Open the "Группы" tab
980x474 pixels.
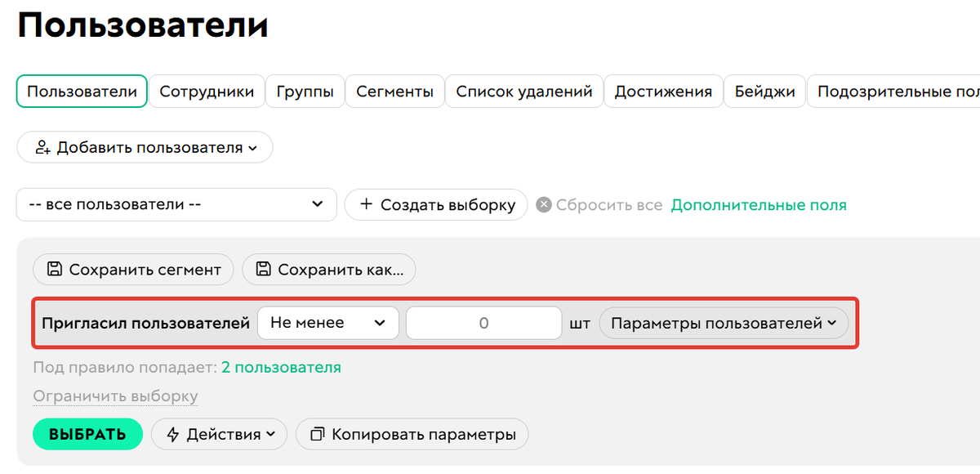coord(305,91)
